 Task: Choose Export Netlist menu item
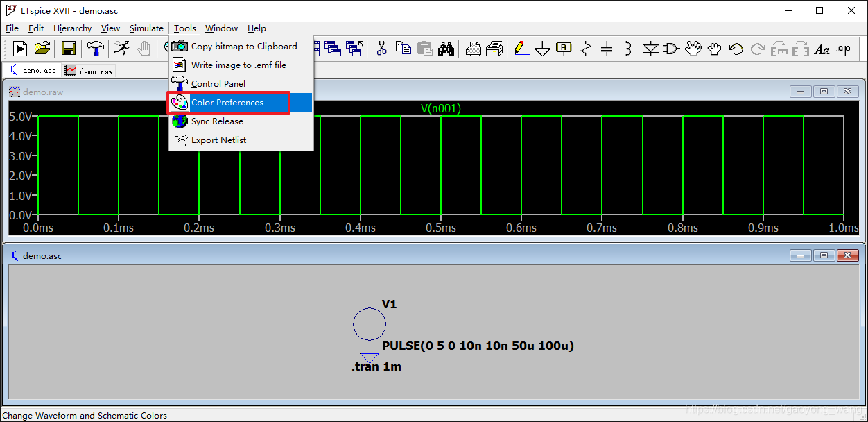(x=241, y=140)
